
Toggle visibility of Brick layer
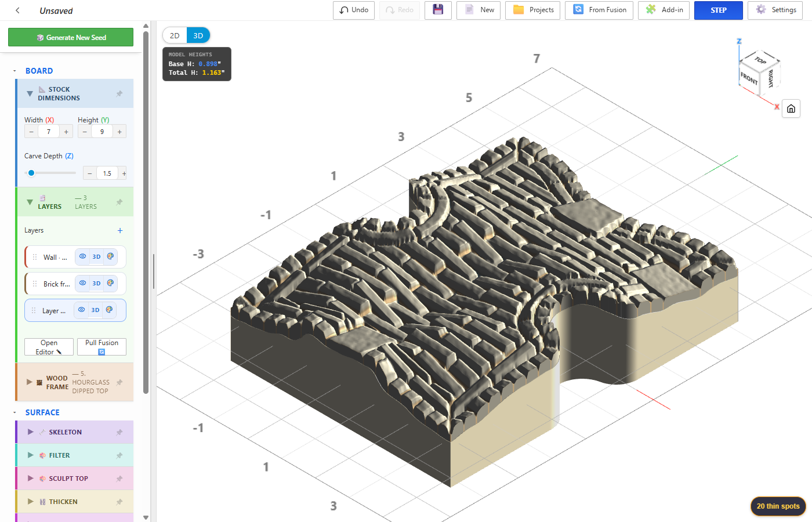click(83, 283)
